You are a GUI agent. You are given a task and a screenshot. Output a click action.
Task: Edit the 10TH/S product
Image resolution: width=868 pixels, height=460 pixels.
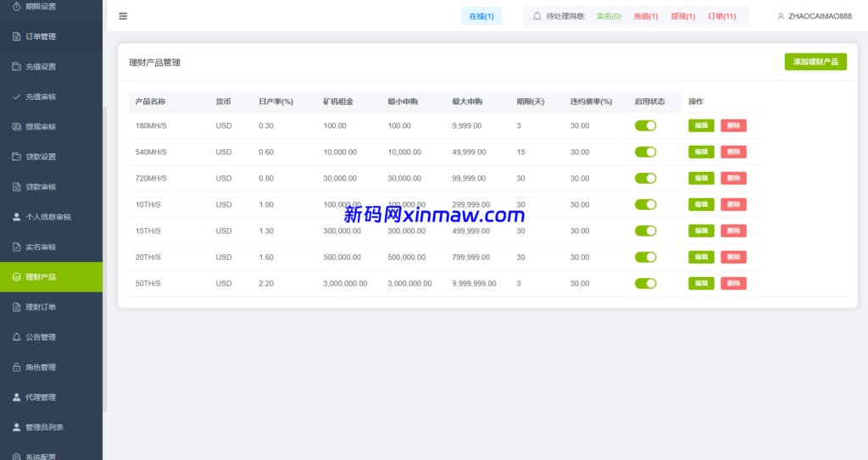(x=701, y=204)
